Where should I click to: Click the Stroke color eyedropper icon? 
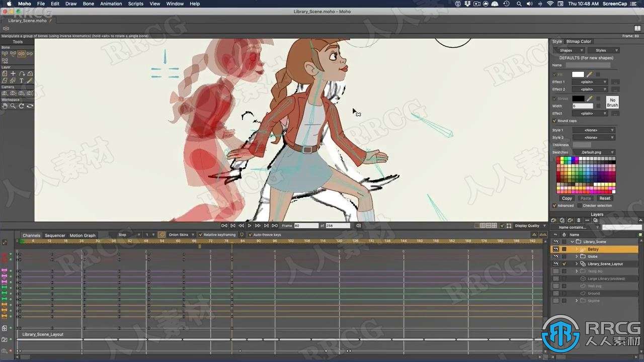click(x=590, y=99)
